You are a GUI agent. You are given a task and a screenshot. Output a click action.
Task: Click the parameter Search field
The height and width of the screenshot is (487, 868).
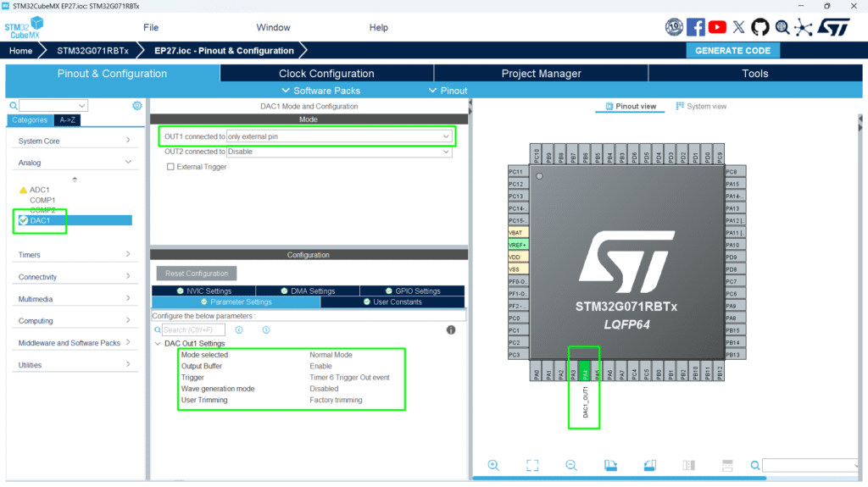(x=195, y=329)
